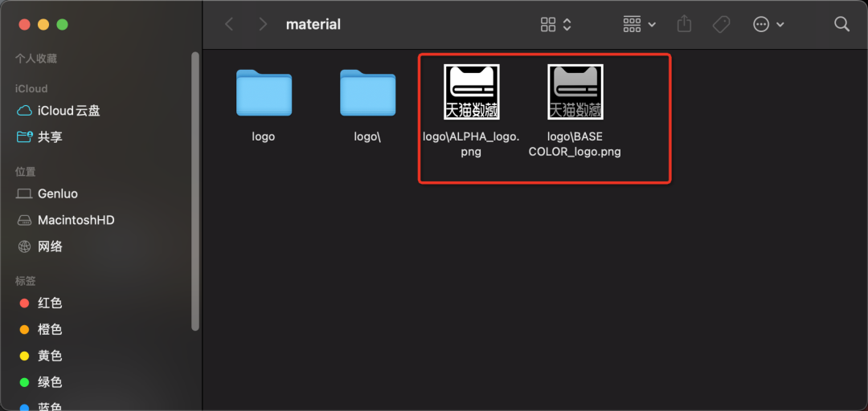Expand the chevron beside the ellipsis menu
Image resolution: width=868 pixels, height=411 pixels.
[x=780, y=25]
